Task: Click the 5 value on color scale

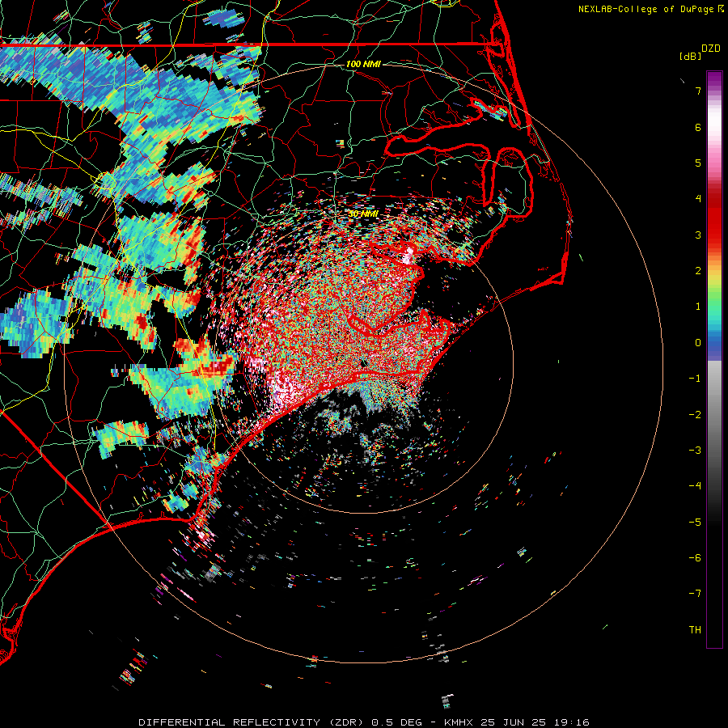Action: 698,163
